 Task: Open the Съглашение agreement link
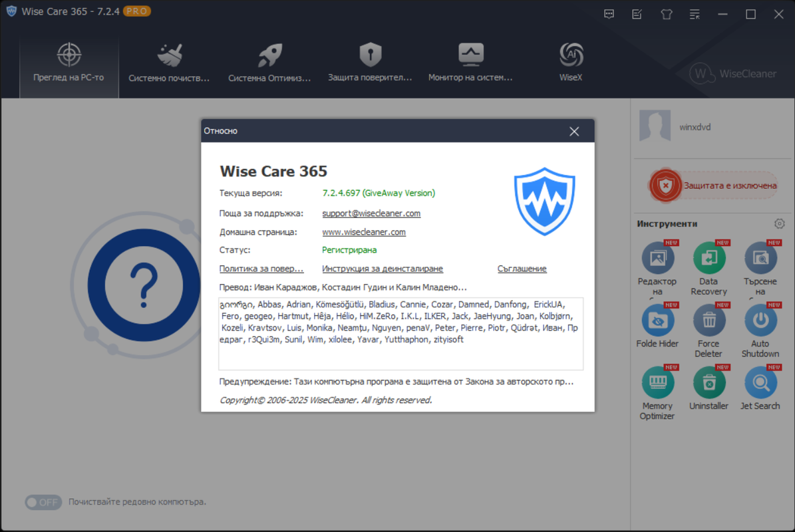click(x=522, y=269)
